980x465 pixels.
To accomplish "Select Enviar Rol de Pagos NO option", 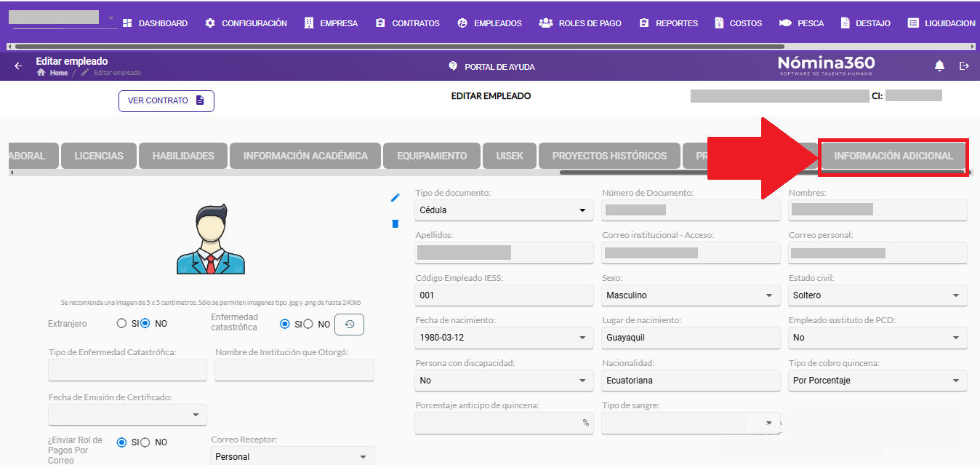I will (x=145, y=442).
